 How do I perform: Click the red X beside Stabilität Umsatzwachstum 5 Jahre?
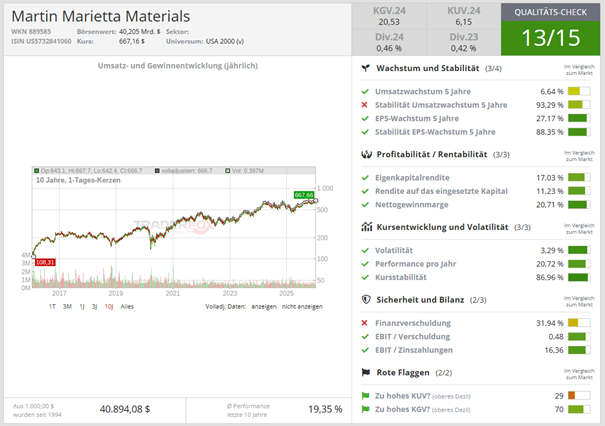pos(366,105)
